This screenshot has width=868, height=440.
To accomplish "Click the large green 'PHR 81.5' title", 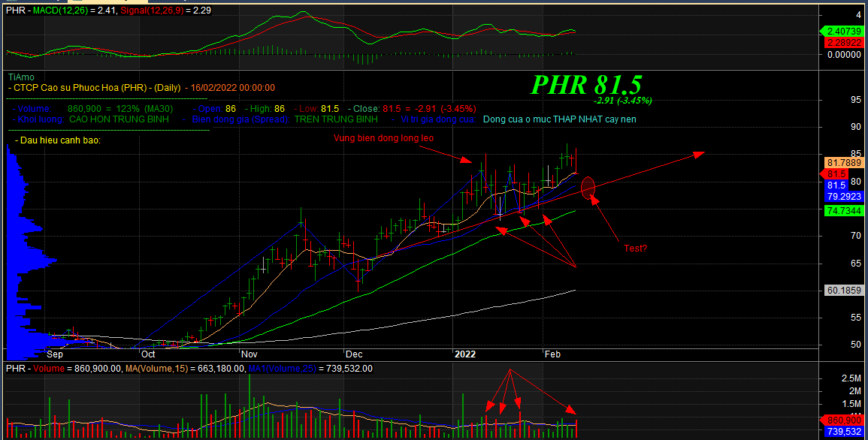I will (x=586, y=85).
